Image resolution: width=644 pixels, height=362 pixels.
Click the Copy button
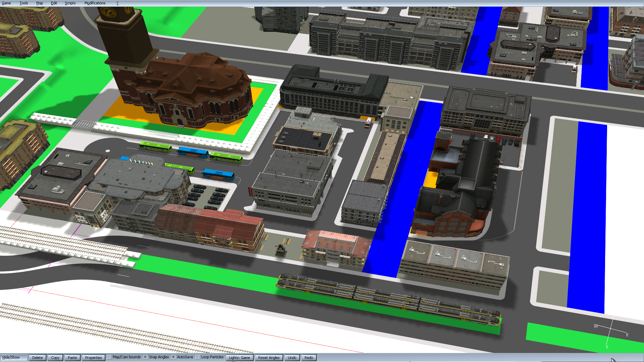click(x=55, y=358)
